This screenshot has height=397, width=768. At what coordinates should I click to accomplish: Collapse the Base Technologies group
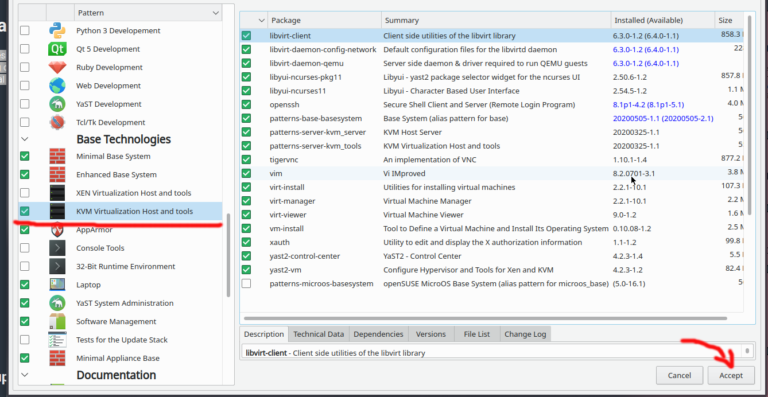[24, 140]
